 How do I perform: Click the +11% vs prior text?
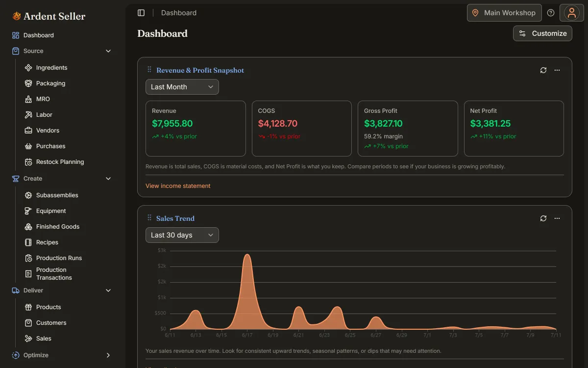tap(497, 136)
